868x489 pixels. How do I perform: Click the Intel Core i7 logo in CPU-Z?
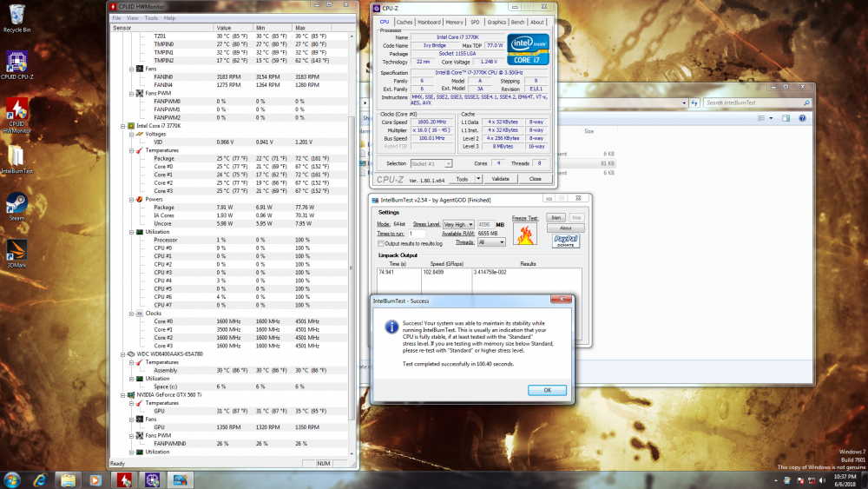pyautogui.click(x=528, y=50)
